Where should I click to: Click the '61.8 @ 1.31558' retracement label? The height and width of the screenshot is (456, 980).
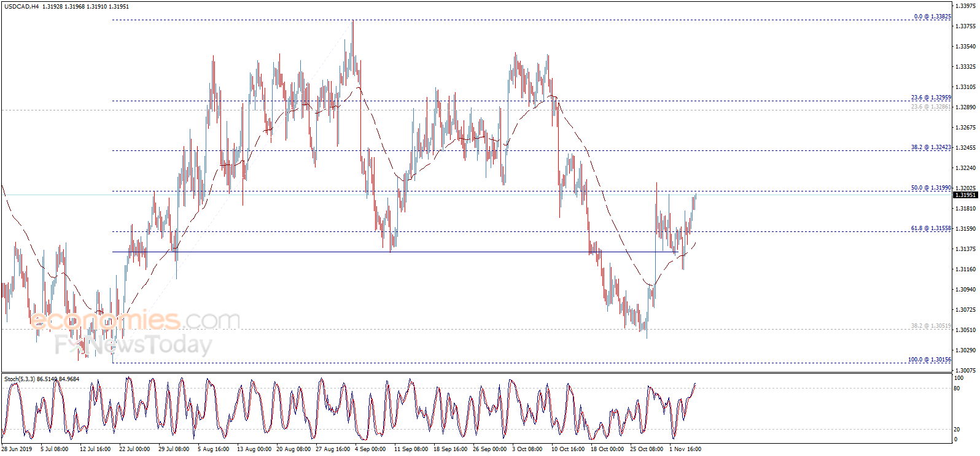tap(931, 228)
